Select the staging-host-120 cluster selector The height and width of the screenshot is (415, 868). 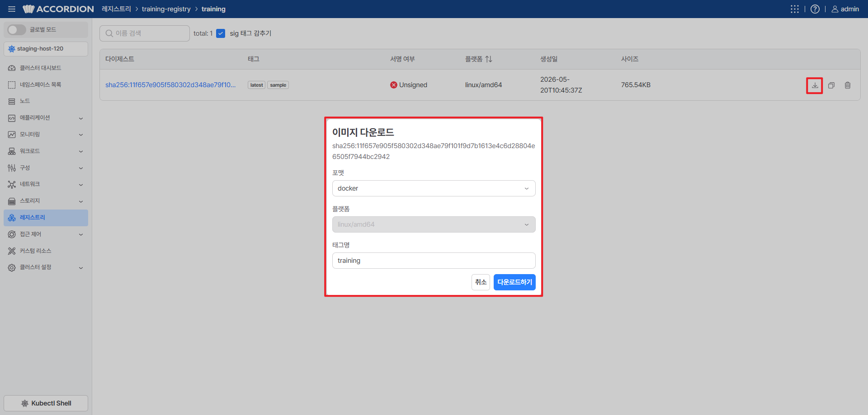click(46, 49)
